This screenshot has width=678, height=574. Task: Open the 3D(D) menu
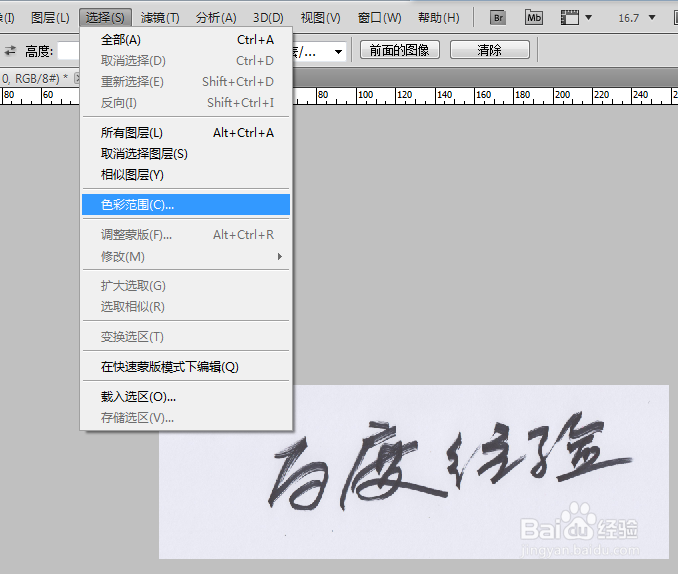(268, 18)
